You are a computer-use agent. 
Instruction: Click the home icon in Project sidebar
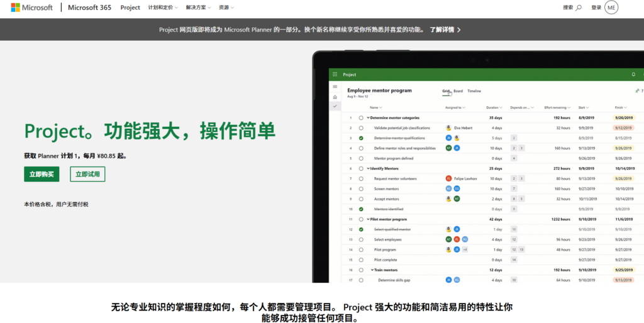click(335, 97)
